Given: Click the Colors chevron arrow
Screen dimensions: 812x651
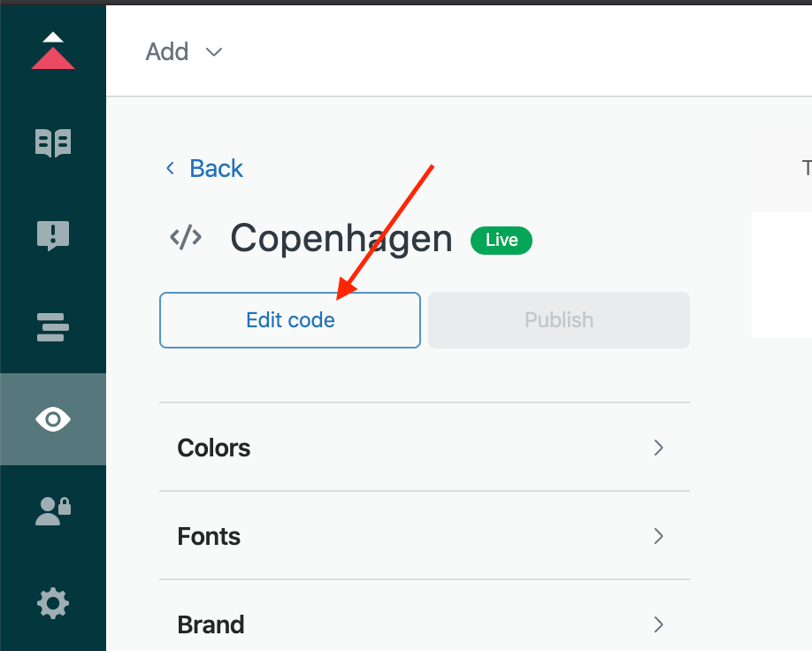Looking at the screenshot, I should 658,448.
